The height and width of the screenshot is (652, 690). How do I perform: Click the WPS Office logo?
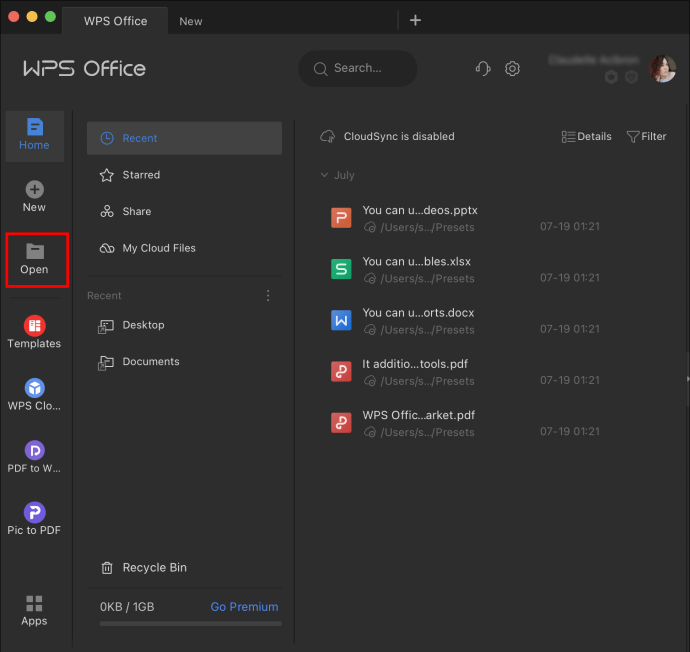pos(84,69)
